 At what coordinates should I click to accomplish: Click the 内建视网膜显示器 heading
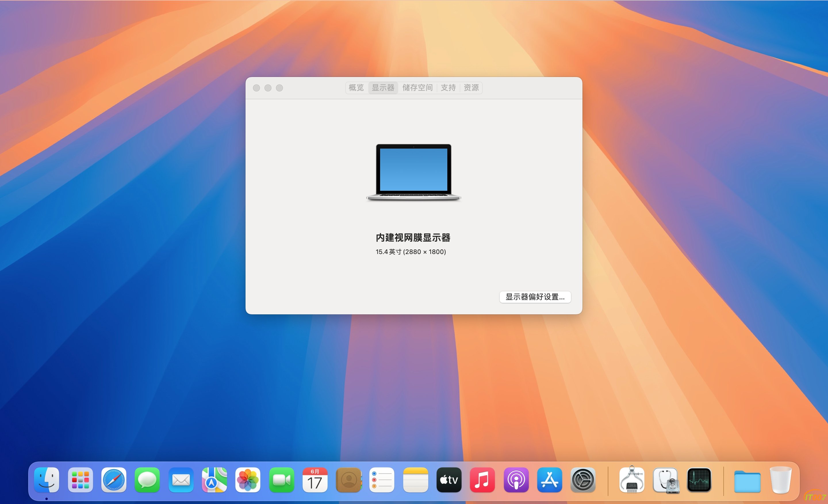tap(413, 238)
